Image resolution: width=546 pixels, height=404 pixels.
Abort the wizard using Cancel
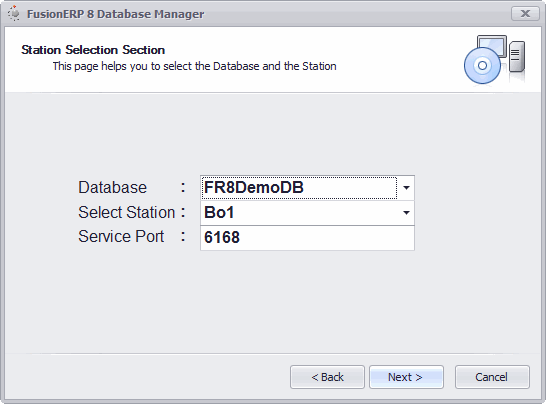click(x=492, y=377)
